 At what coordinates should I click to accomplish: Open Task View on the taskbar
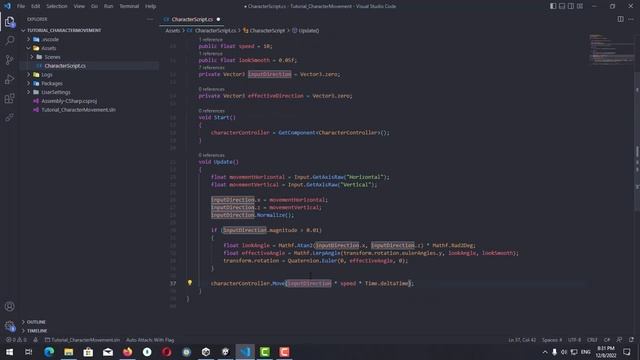[29, 352]
